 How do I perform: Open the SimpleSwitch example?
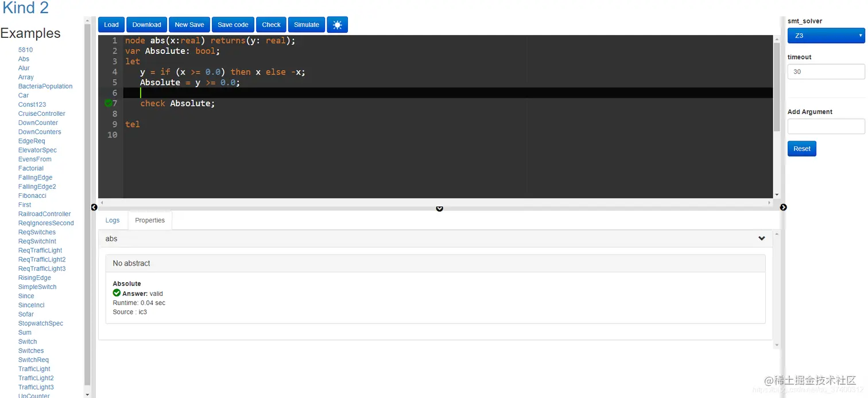[x=37, y=287]
